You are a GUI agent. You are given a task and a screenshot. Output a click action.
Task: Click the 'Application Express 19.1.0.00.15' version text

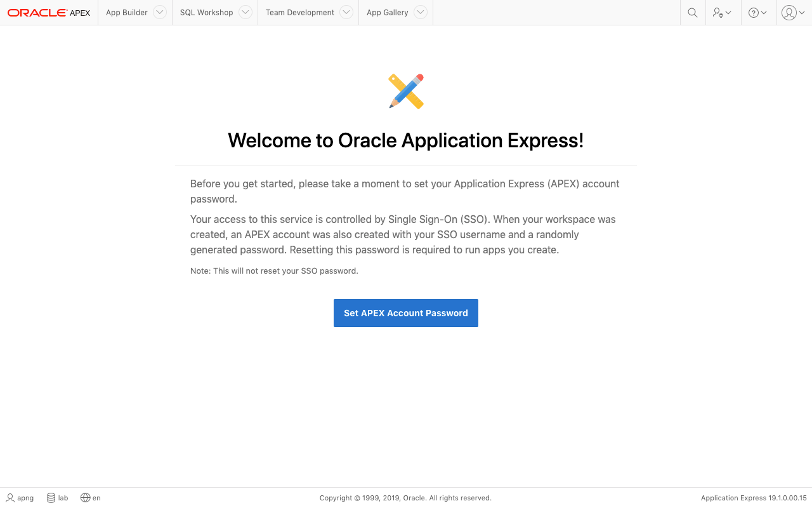click(x=754, y=498)
